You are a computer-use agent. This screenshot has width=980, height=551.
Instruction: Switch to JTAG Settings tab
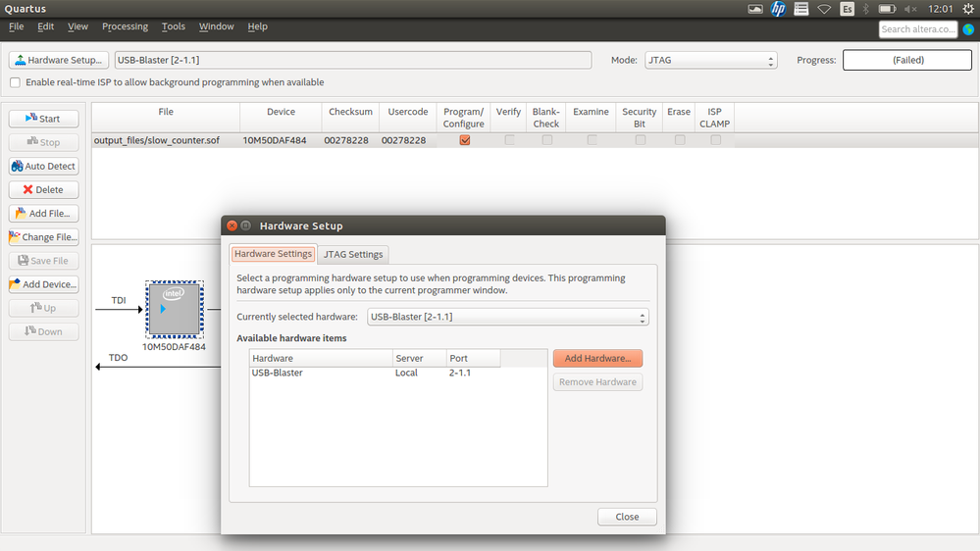pyautogui.click(x=353, y=254)
